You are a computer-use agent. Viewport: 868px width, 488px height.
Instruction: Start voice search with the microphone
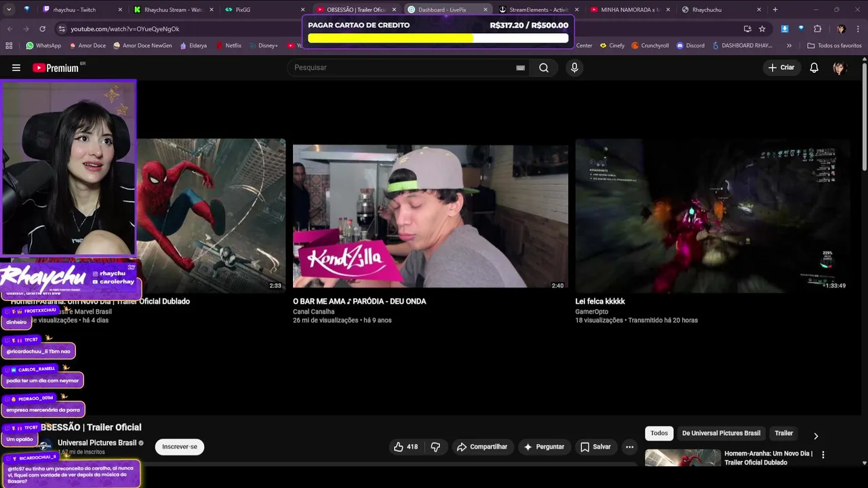point(574,68)
